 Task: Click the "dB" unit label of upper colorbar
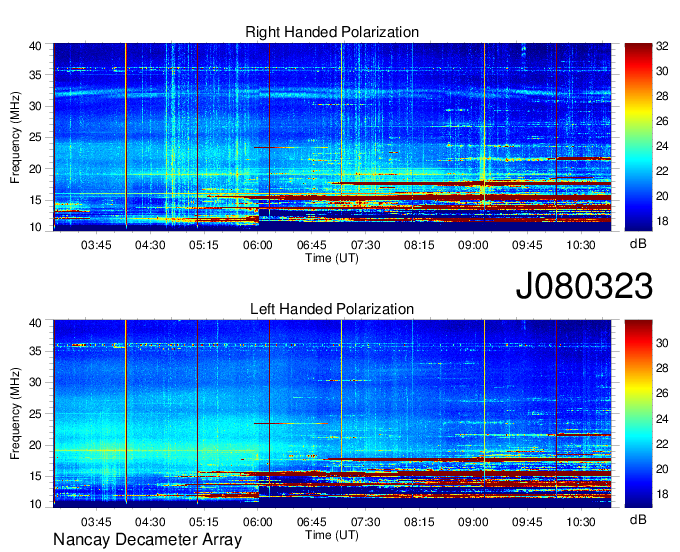tap(638, 244)
